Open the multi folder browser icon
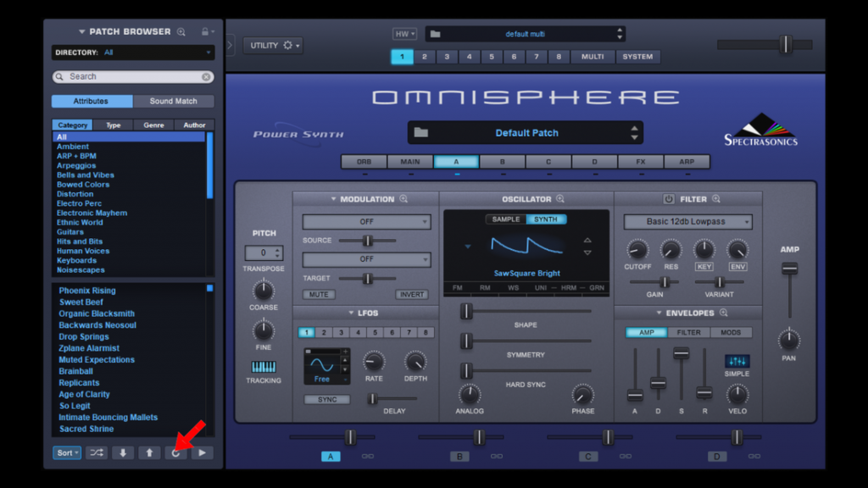 (x=436, y=34)
